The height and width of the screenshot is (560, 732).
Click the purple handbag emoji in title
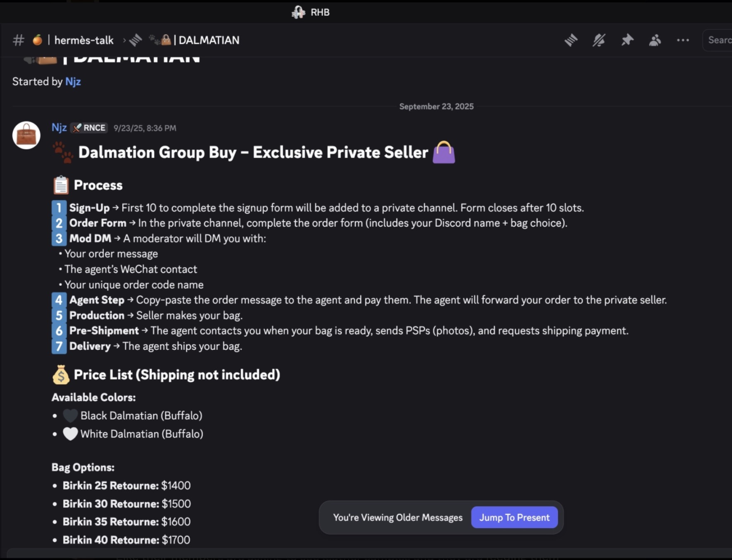(443, 153)
